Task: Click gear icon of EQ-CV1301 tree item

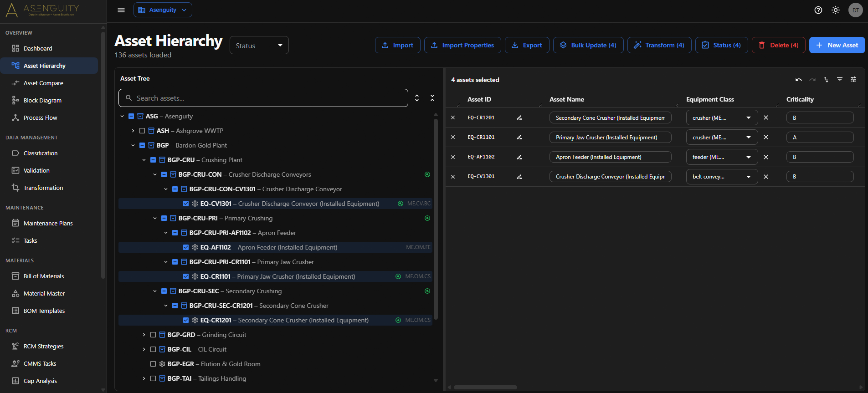Action: coord(195,204)
